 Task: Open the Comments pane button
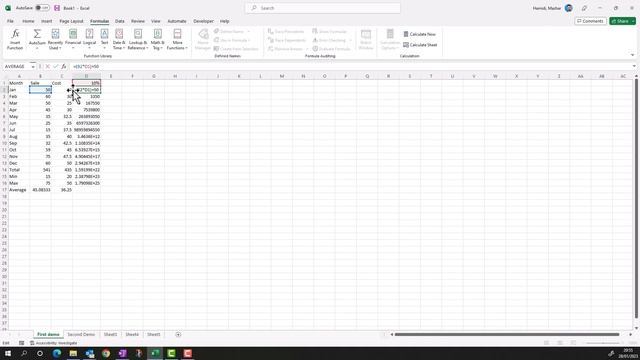tap(590, 21)
